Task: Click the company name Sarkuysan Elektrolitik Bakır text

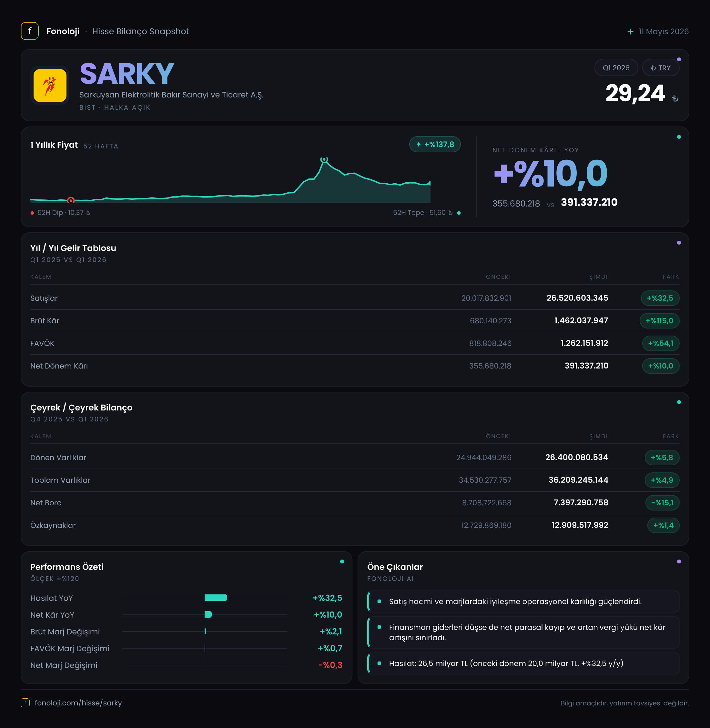Action: point(171,95)
